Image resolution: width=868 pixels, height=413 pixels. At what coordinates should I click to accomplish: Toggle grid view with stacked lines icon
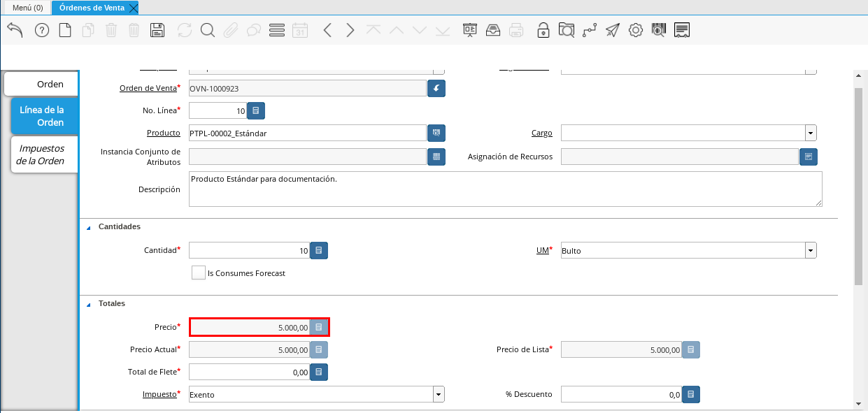[x=277, y=30]
